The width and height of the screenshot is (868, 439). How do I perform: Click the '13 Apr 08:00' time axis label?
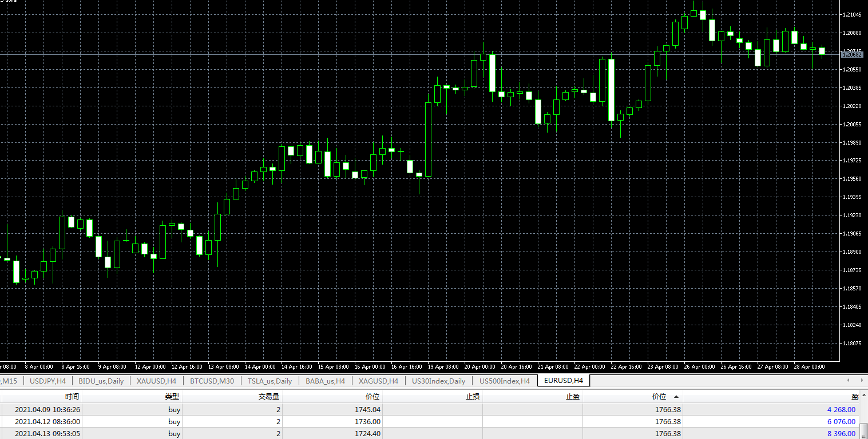[223, 367]
